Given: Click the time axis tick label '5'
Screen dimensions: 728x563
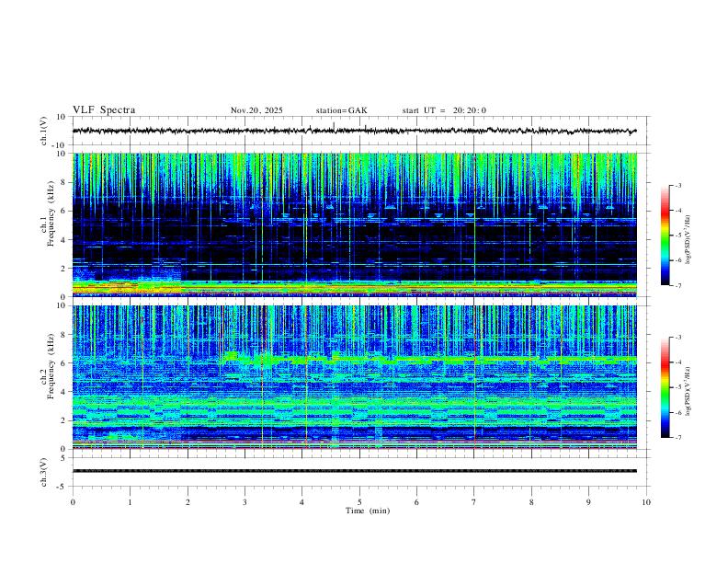Looking at the screenshot, I should click(x=359, y=502).
